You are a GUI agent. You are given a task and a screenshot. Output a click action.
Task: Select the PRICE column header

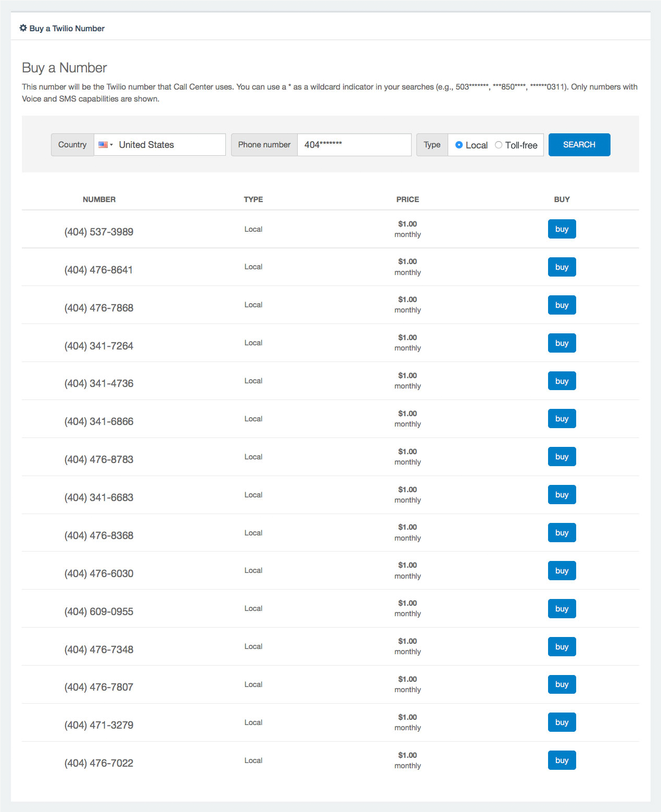408,199
